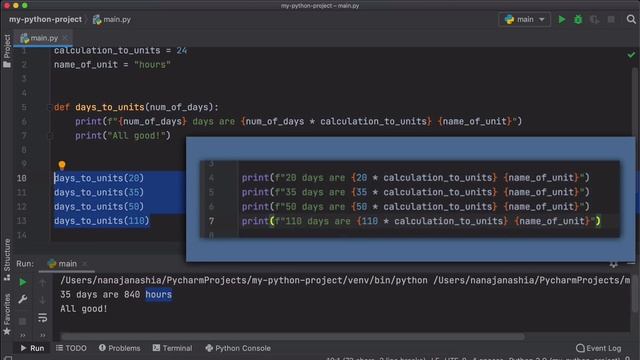Click line days_to_units(20) in editor
Screen dimensions: 640x360
tap(99, 178)
